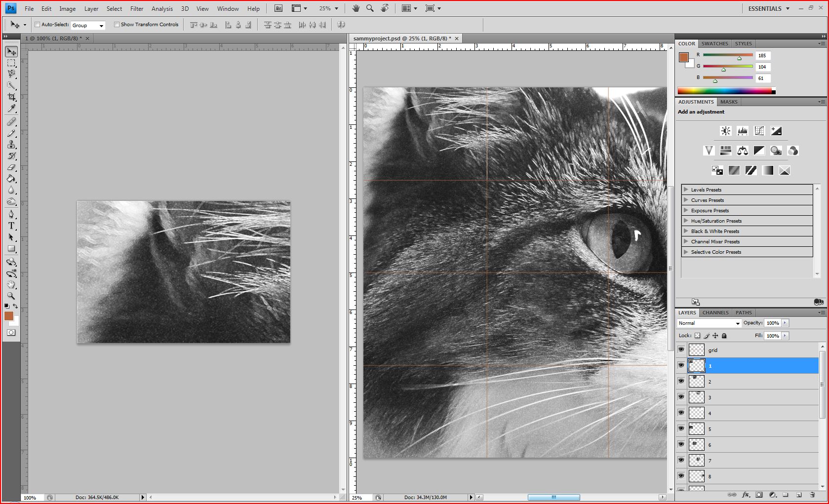This screenshot has height=504, width=829.
Task: Switch to the Paths tab
Action: click(x=744, y=312)
